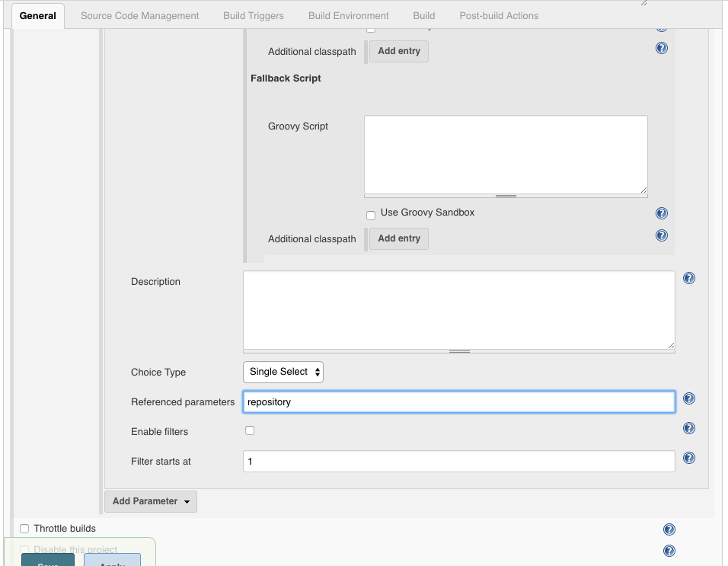This screenshot has height=566, width=728.
Task: Open the Post-build Actions tab
Action: click(x=499, y=15)
